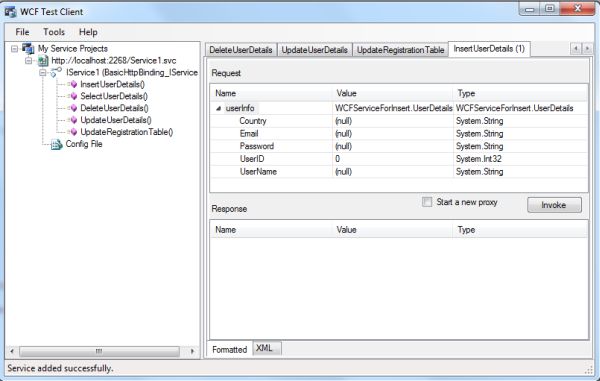The width and height of the screenshot is (600, 381).
Task: Edit the Email value cell
Action: (x=393, y=134)
